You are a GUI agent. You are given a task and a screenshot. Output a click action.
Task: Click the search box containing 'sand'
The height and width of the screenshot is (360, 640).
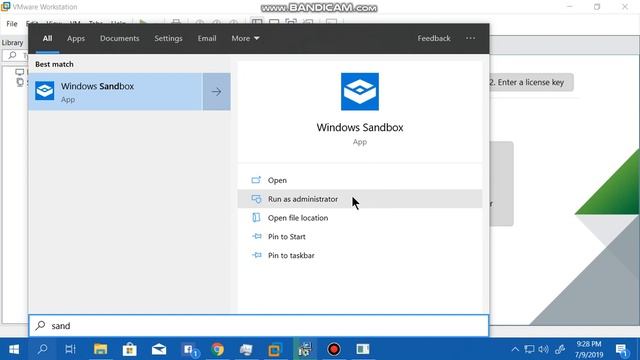(x=259, y=326)
